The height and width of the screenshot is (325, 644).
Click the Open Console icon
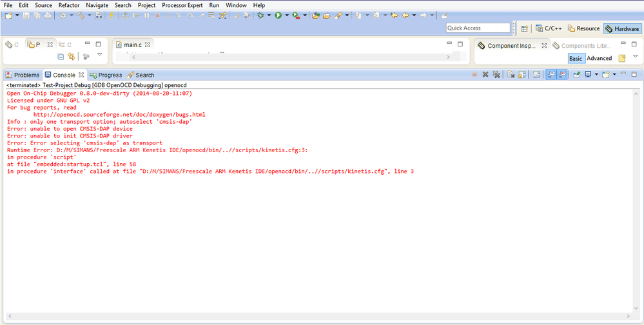pyautogui.click(x=606, y=74)
